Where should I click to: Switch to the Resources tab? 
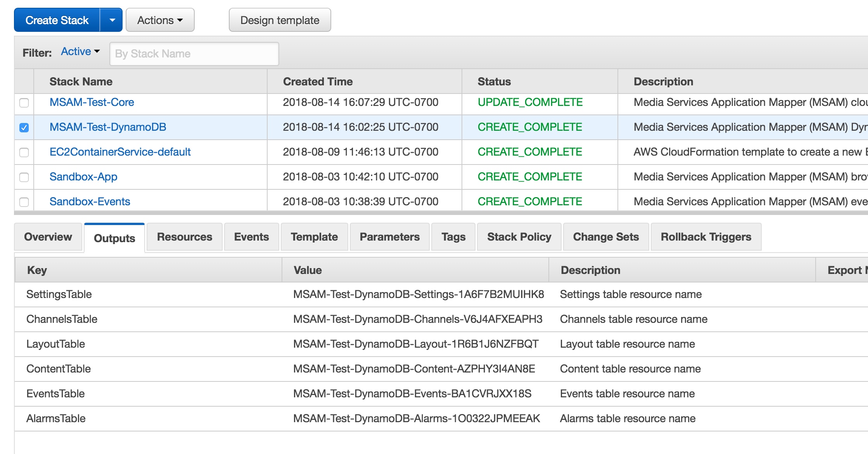point(185,237)
